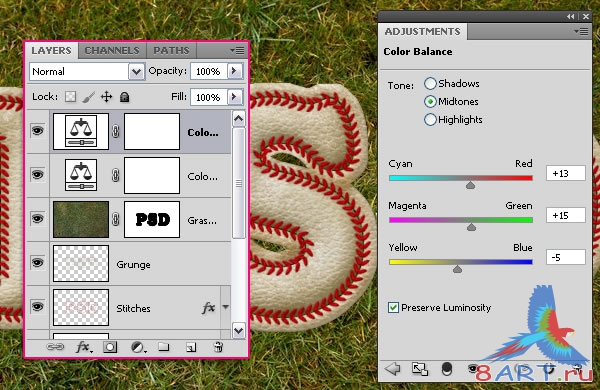Click the Fill percentage field

(x=209, y=97)
